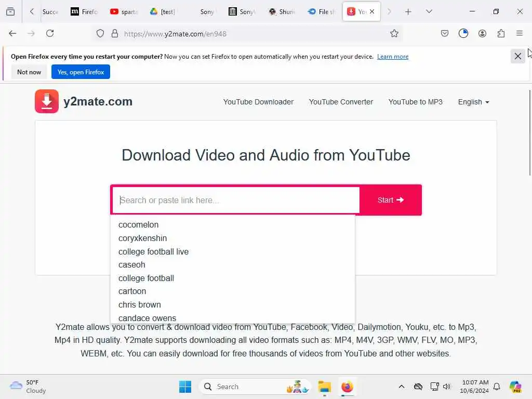Open weather widget showing 50°F Cloudy
This screenshot has width=532, height=399.
(x=28, y=387)
